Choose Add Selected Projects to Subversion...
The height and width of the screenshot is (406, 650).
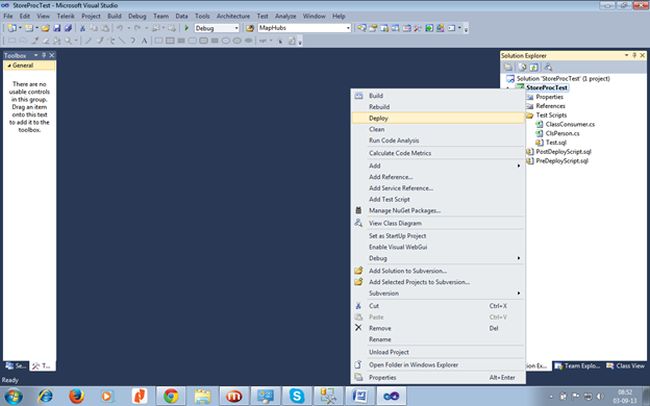(438, 282)
